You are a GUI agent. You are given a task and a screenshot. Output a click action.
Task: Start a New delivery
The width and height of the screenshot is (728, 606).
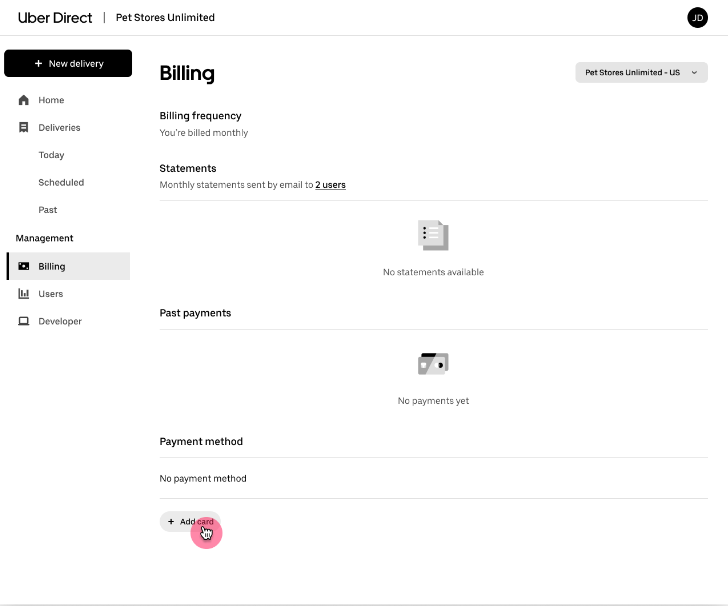[x=68, y=63]
